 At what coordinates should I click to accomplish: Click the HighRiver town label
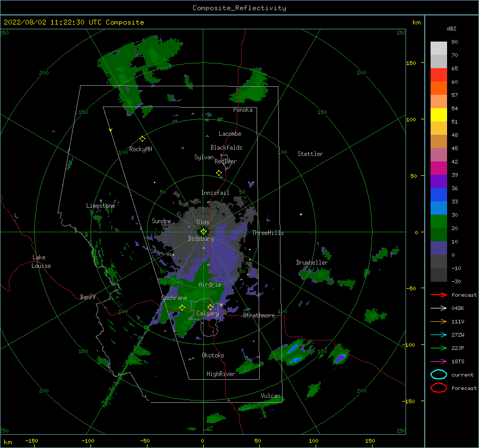(x=221, y=374)
